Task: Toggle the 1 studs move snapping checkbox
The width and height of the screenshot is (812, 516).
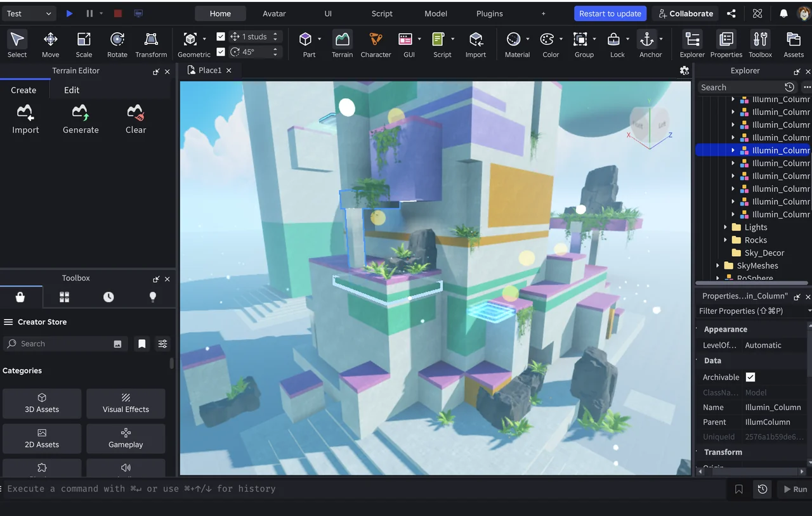Action: (x=221, y=37)
